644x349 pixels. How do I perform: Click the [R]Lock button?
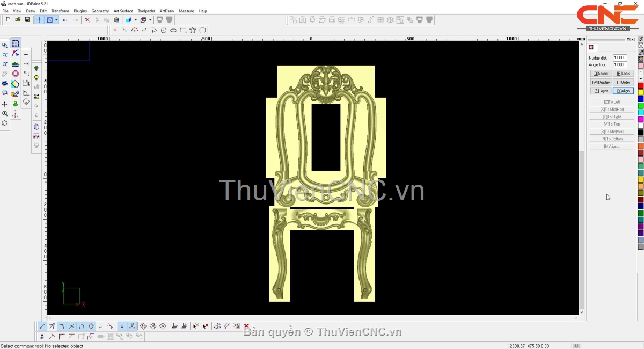point(623,74)
